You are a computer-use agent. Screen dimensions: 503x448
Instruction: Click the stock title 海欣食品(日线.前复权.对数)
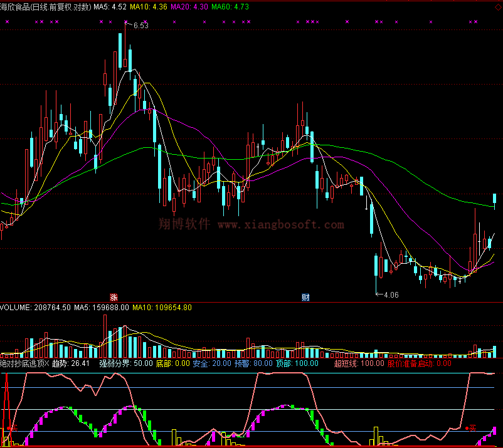[46, 7]
